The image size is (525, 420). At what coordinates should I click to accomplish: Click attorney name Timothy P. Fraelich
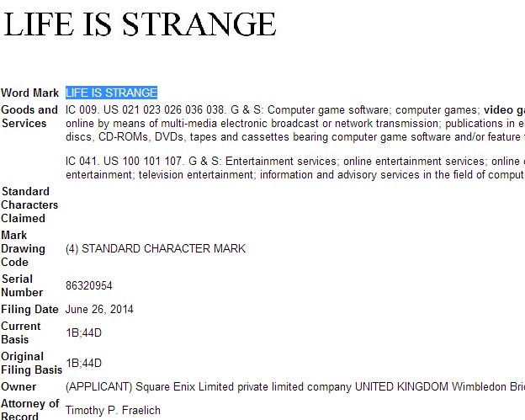coord(112,411)
